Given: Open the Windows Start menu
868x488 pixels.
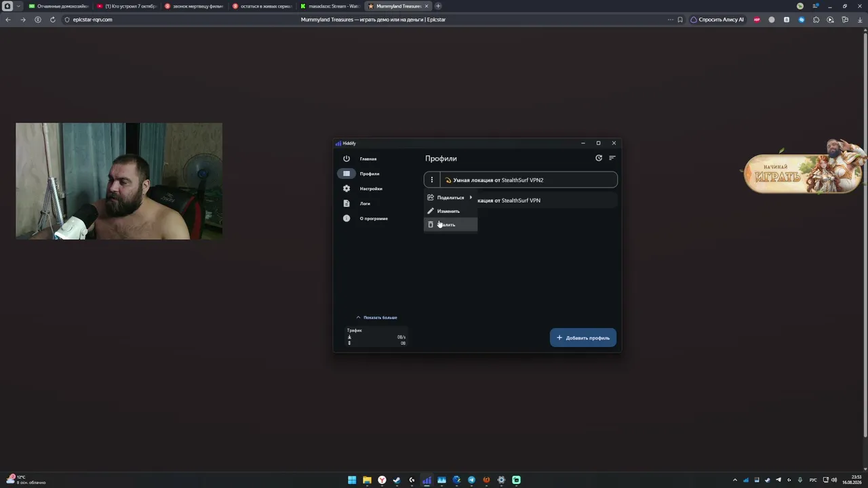Looking at the screenshot, I should coord(352,480).
